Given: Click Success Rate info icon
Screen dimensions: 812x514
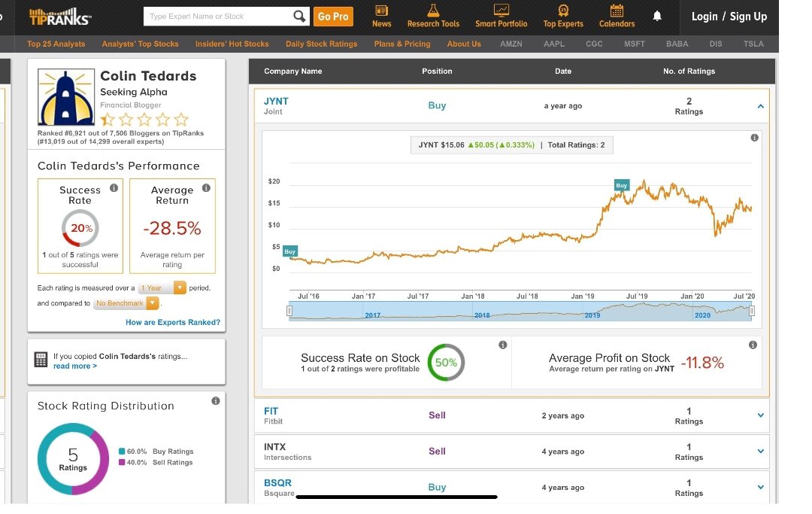Looking at the screenshot, I should [x=114, y=187].
